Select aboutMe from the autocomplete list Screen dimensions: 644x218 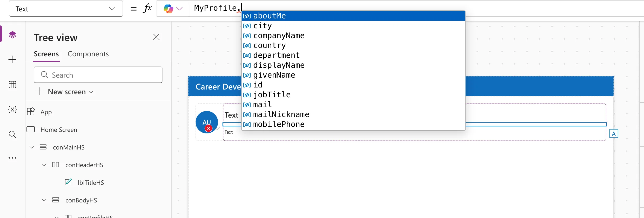coord(353,16)
